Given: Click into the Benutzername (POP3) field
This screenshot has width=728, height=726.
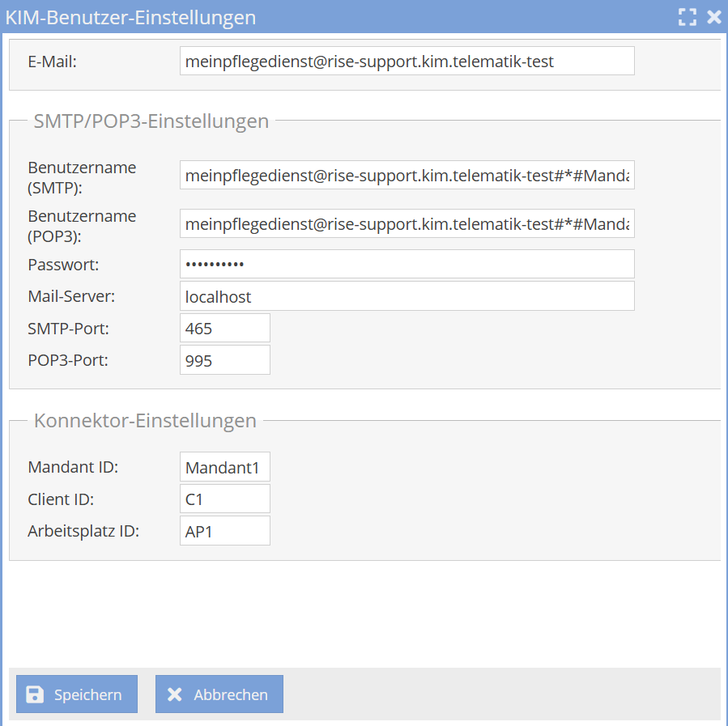Looking at the screenshot, I should point(407,223).
